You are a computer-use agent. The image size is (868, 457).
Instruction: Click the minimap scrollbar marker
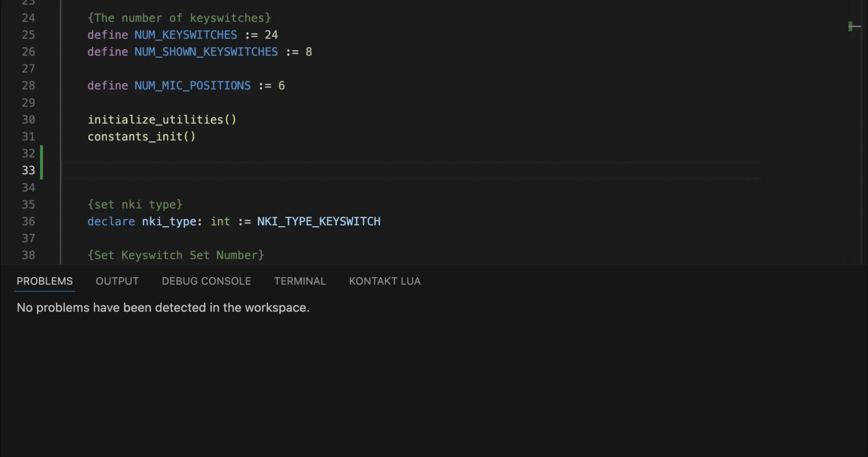854,27
